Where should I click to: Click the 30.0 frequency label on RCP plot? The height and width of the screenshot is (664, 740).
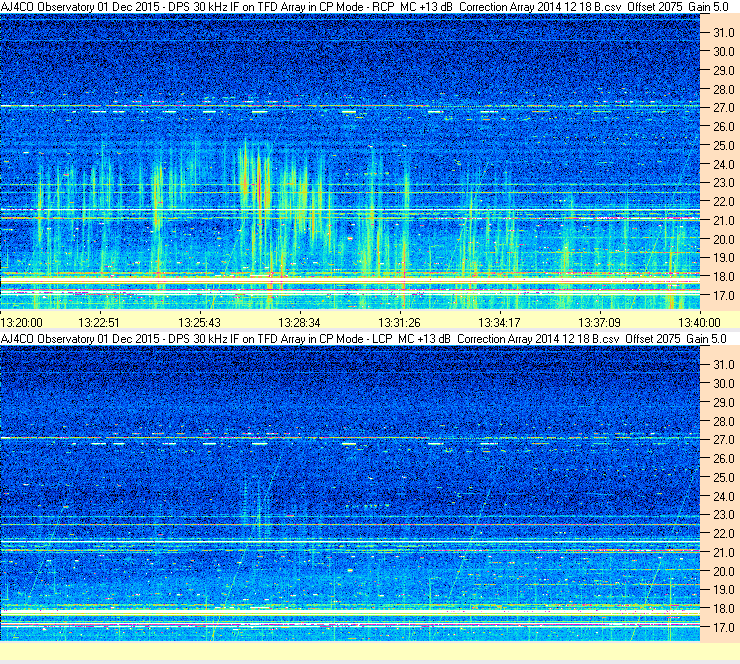(x=723, y=51)
